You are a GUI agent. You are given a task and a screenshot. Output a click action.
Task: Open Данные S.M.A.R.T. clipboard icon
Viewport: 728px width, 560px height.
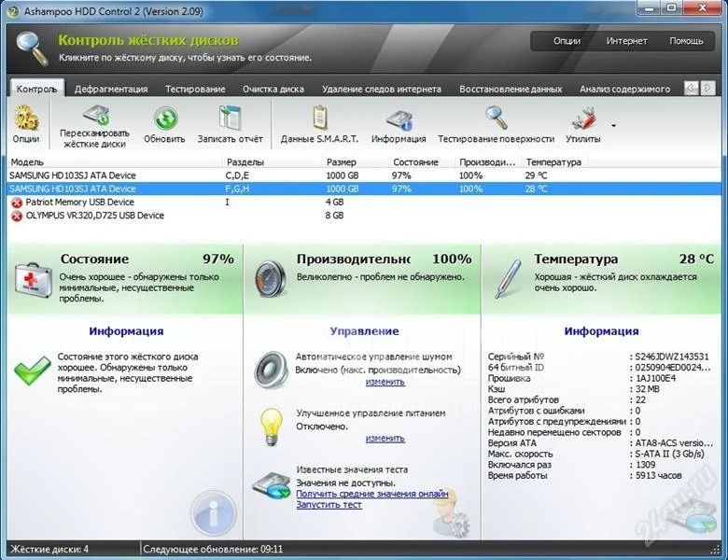(x=320, y=118)
